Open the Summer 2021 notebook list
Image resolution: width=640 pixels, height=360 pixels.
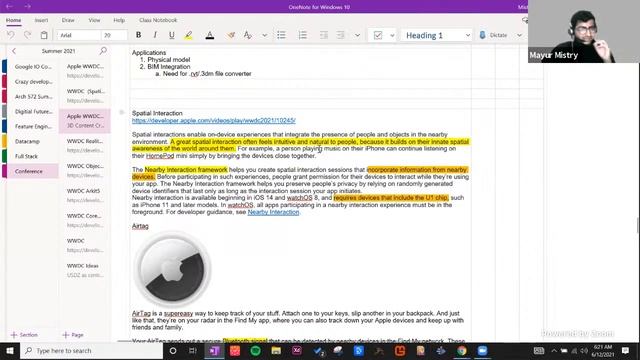58,51
